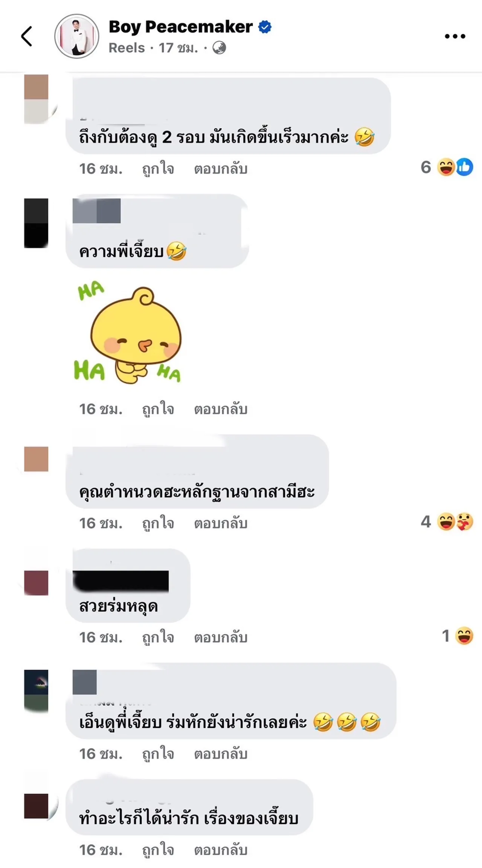The width and height of the screenshot is (482, 868).
Task: View the 6 reactions on first comment
Action: click(x=447, y=167)
